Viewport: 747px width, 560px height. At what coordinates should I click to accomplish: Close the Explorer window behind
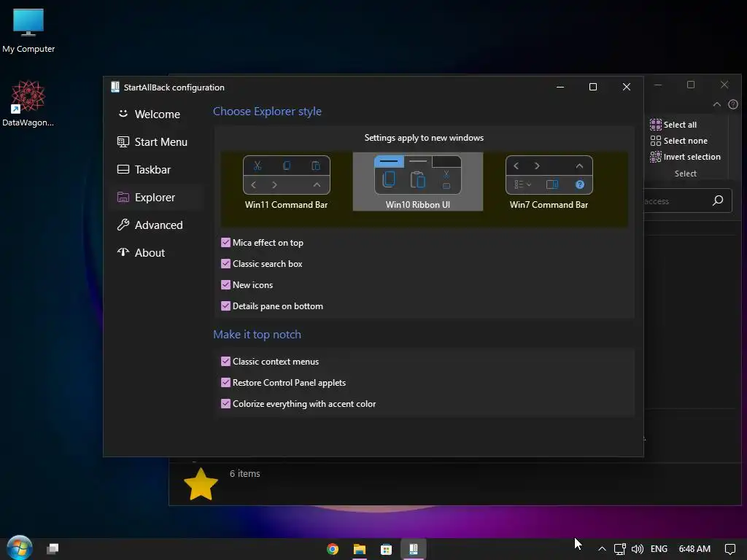(x=724, y=85)
